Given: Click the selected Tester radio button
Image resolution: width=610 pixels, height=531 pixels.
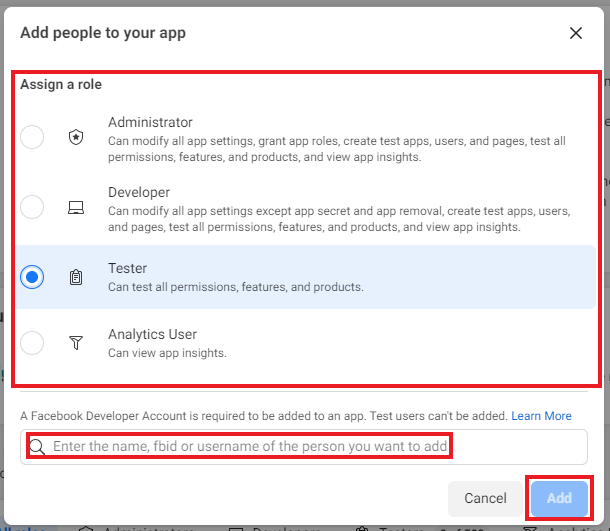Looking at the screenshot, I should click(32, 278).
